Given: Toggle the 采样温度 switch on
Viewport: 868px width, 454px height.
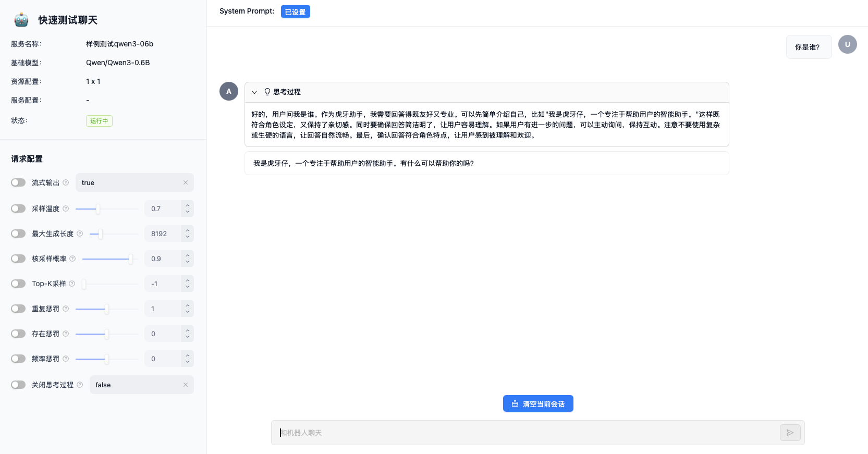Looking at the screenshot, I should pos(18,208).
